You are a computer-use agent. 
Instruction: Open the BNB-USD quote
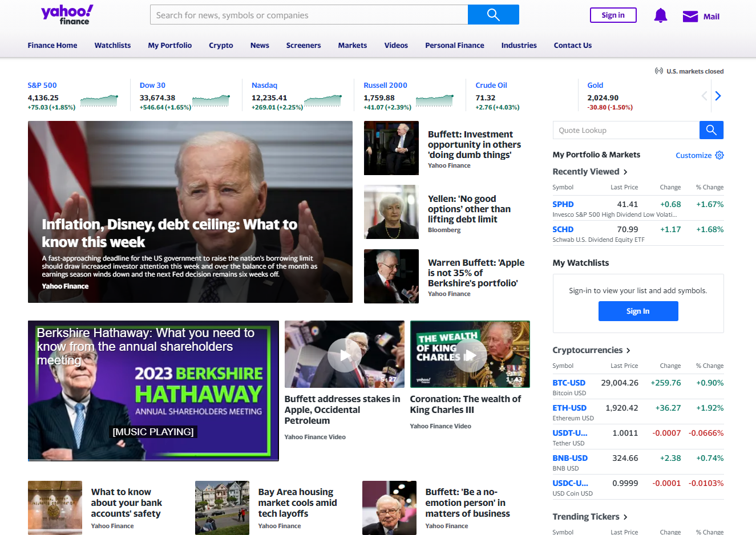coord(570,458)
